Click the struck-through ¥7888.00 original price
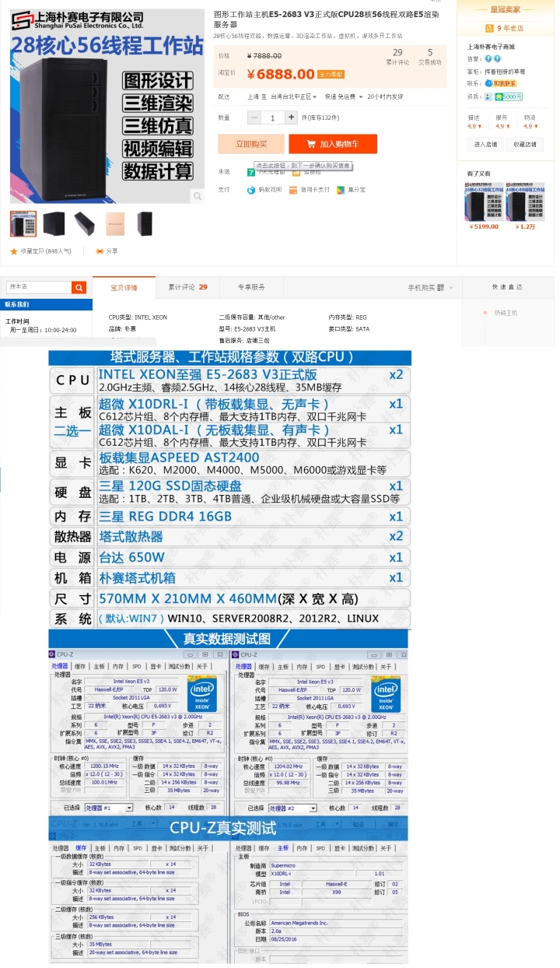560x968 pixels. click(264, 56)
